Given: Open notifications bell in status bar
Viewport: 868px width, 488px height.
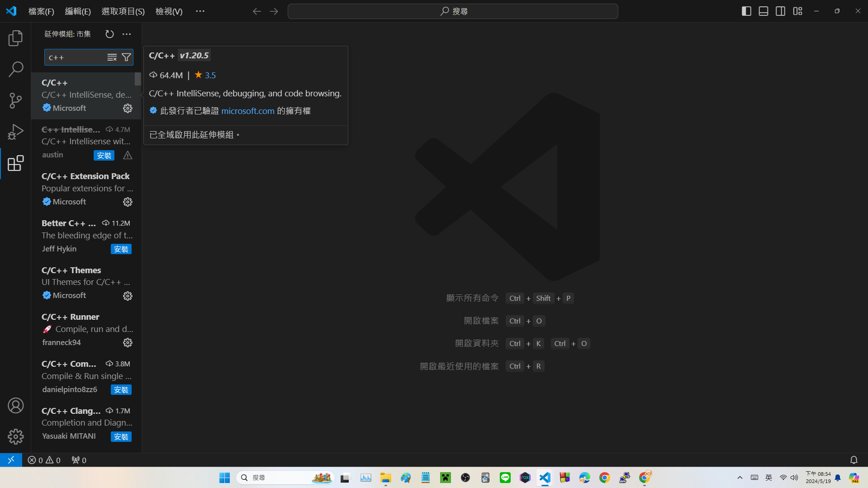Looking at the screenshot, I should tap(854, 460).
